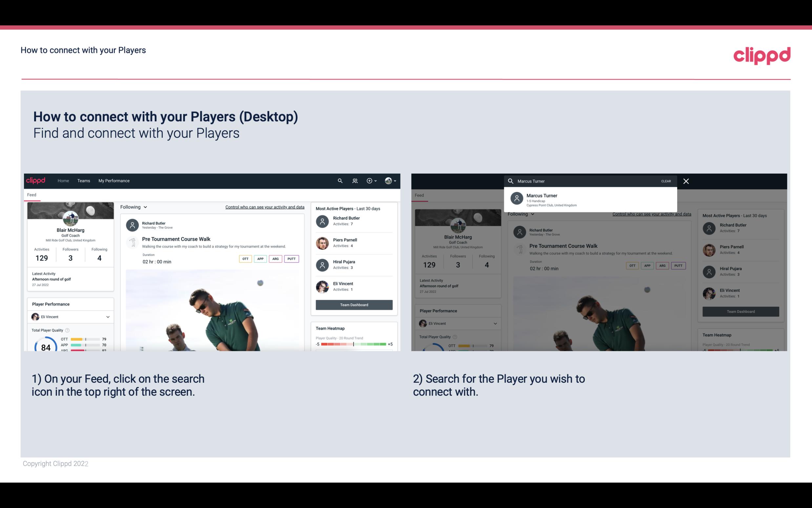Viewport: 812px width, 508px height.
Task: Select the My Performance tab
Action: pos(114,180)
